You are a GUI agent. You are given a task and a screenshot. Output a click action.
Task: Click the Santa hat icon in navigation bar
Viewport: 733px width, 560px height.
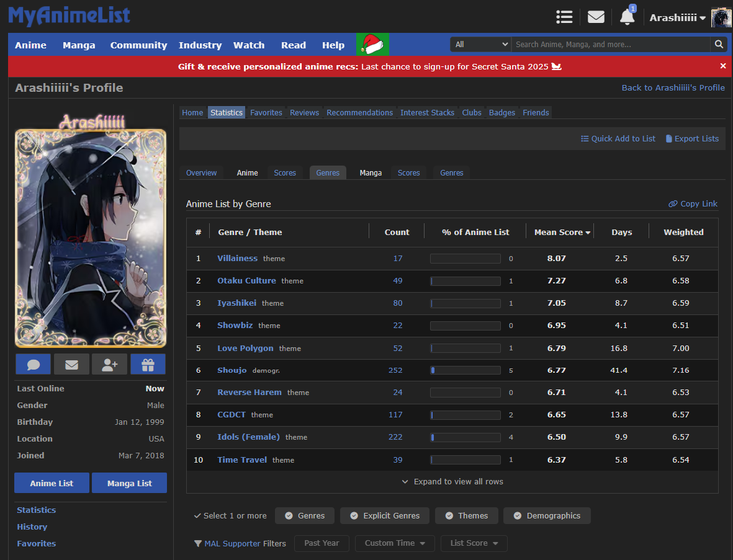372,45
